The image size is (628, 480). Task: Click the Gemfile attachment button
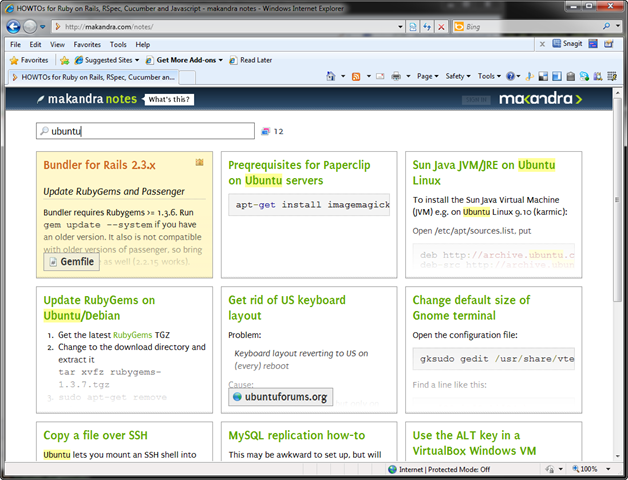point(72,262)
